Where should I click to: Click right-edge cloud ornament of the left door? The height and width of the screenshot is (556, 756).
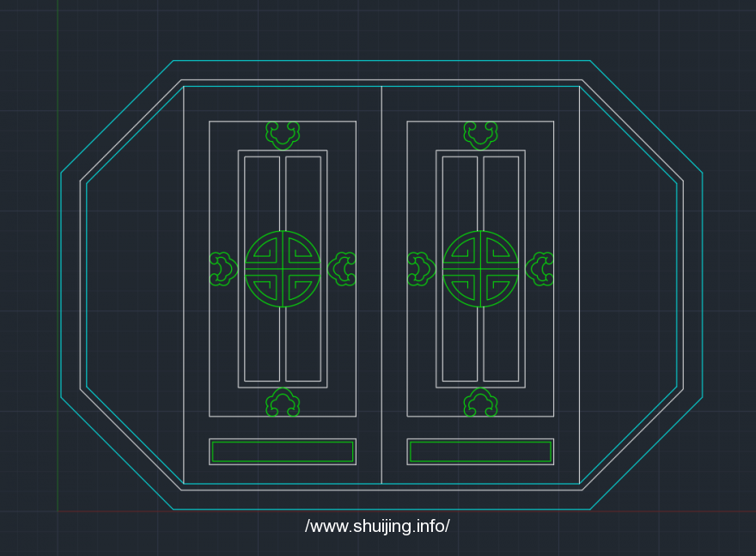(342, 269)
